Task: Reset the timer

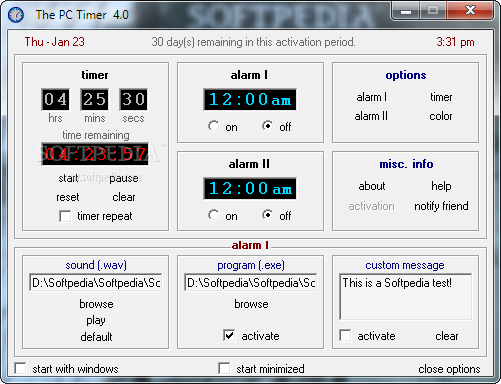Action: click(x=68, y=197)
